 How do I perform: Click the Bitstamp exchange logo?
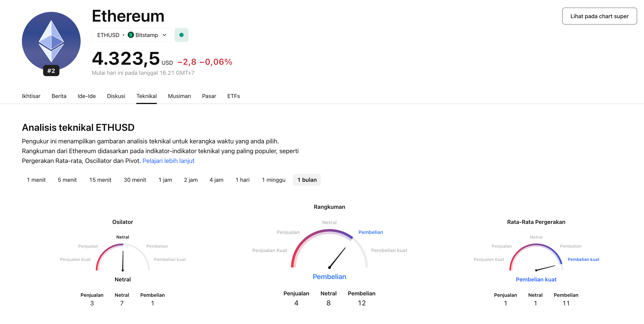[x=130, y=35]
